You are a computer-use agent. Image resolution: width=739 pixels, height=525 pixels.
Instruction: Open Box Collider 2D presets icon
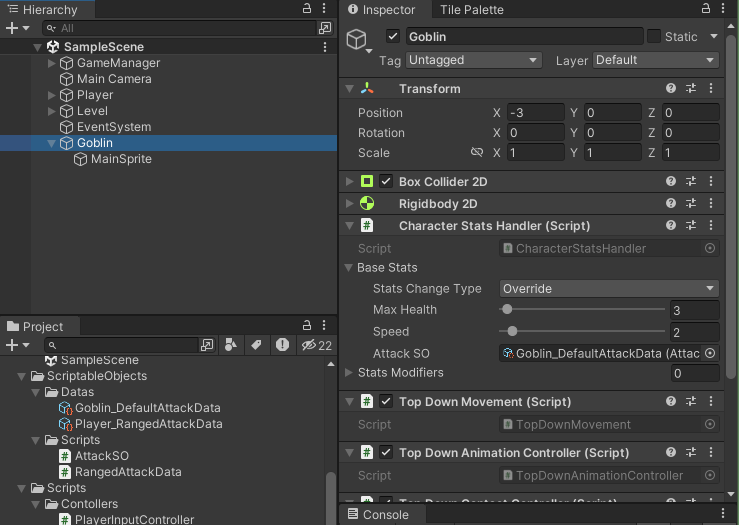691,181
